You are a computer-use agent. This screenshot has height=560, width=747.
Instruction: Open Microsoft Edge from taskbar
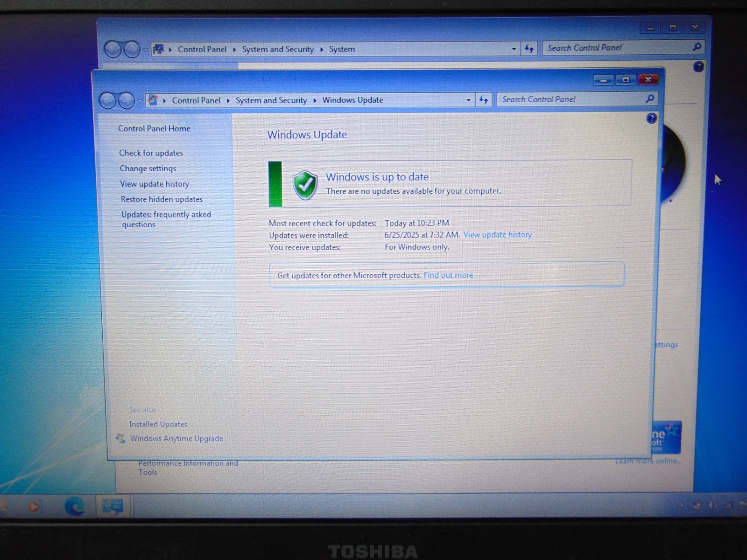pyautogui.click(x=75, y=506)
